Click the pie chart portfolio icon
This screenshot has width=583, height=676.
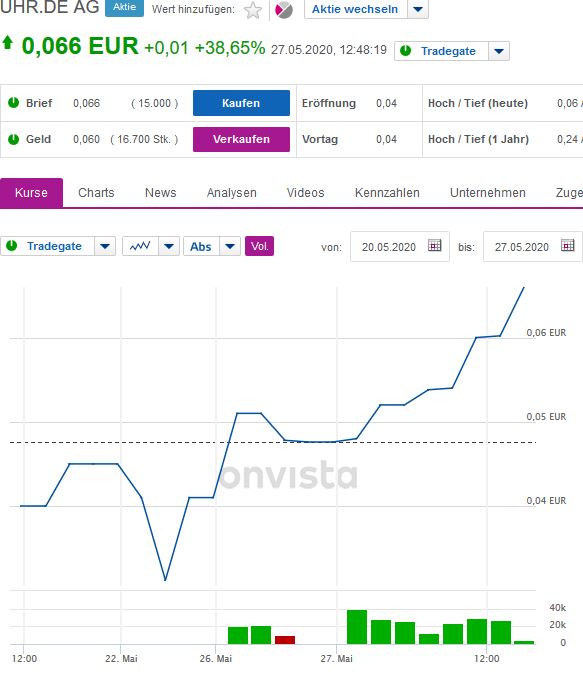coord(284,10)
